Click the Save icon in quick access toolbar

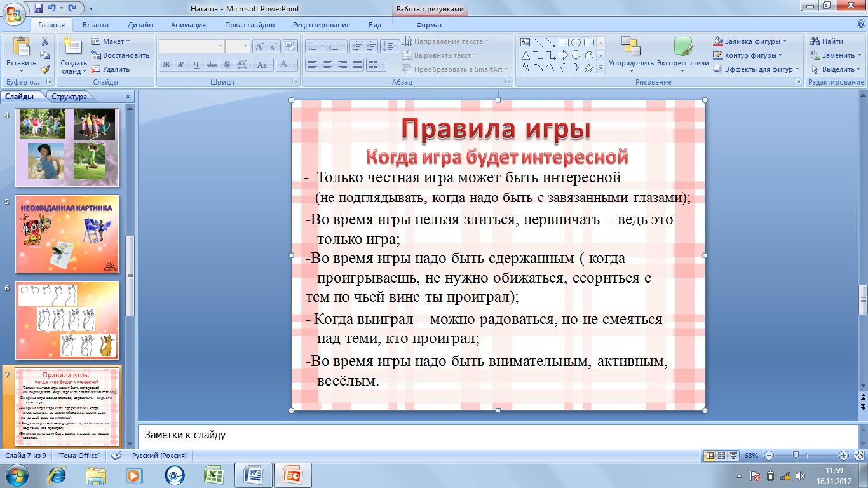coord(38,9)
